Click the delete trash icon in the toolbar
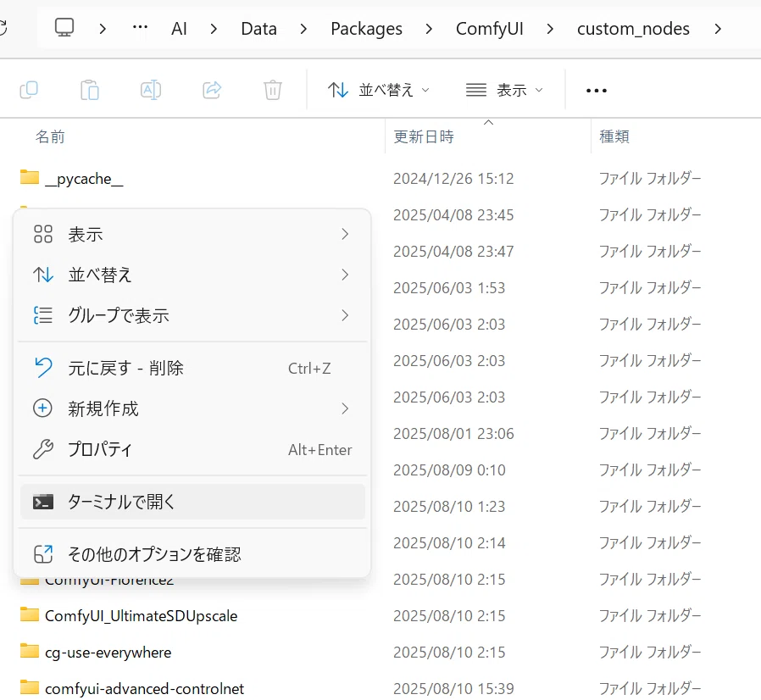The image size is (761, 700). tap(273, 90)
